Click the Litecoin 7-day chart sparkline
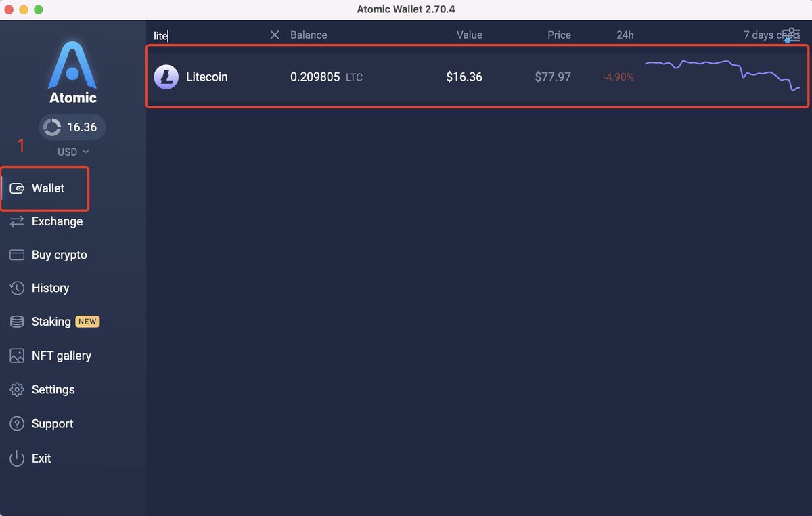Image resolution: width=812 pixels, height=516 pixels. pos(722,75)
